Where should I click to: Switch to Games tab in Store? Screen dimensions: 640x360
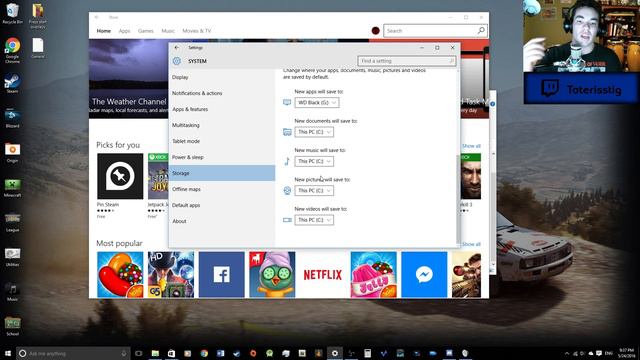pos(146,31)
